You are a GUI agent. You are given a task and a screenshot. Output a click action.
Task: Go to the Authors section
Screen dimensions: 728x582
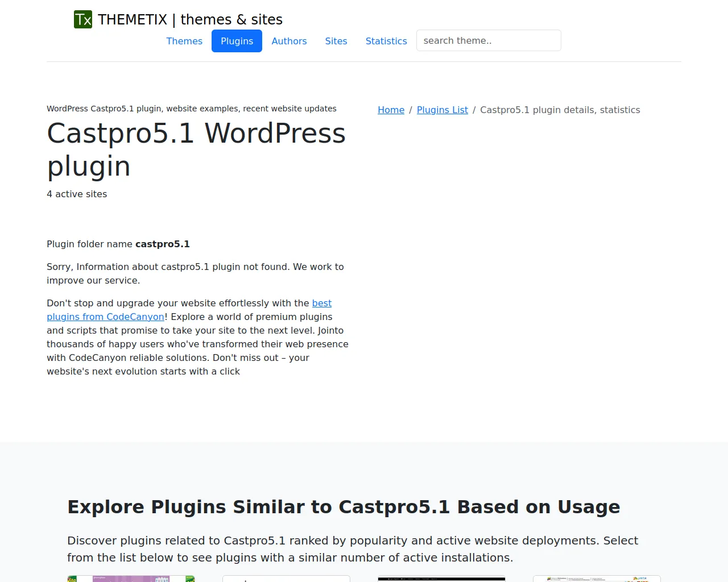pyautogui.click(x=289, y=41)
